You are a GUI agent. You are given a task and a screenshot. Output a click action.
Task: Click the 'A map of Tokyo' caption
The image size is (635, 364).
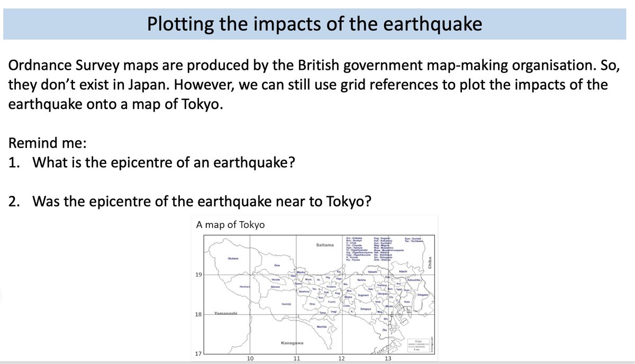click(230, 224)
